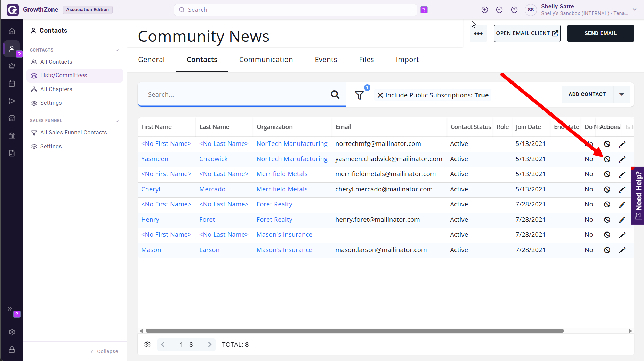644x361 pixels.
Task: Focus the global Search field
Action: click(x=295, y=10)
